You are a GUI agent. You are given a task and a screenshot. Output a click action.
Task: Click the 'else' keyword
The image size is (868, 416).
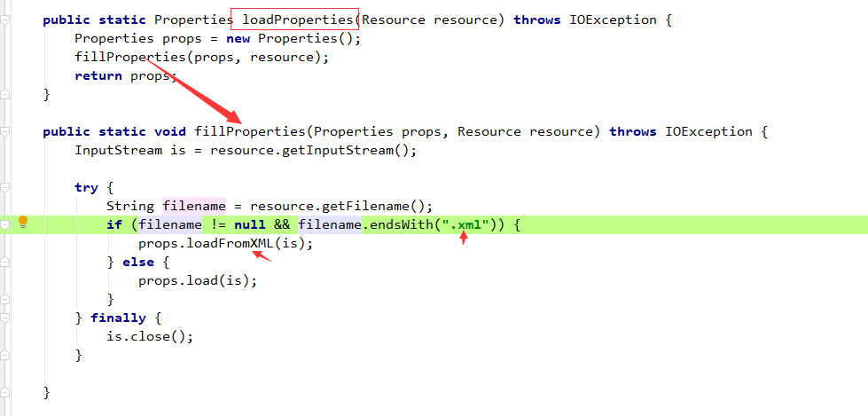pos(138,262)
